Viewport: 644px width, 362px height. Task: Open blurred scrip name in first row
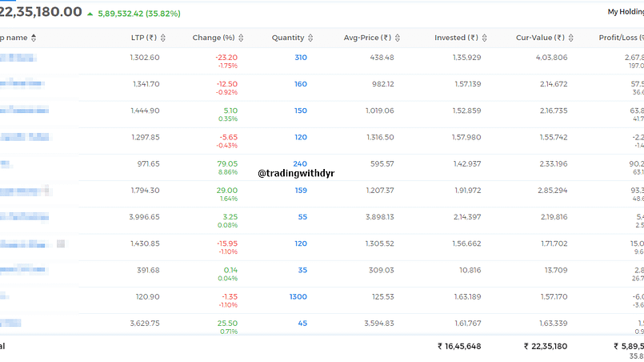click(18, 58)
